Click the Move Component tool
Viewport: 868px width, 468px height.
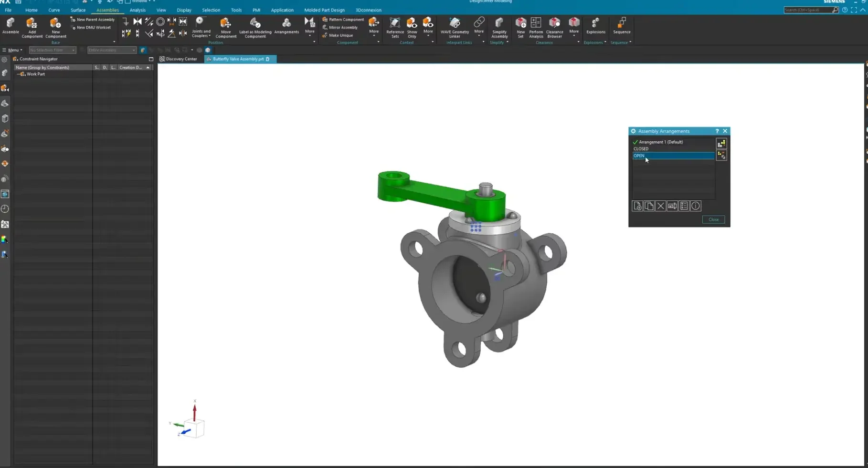click(226, 28)
